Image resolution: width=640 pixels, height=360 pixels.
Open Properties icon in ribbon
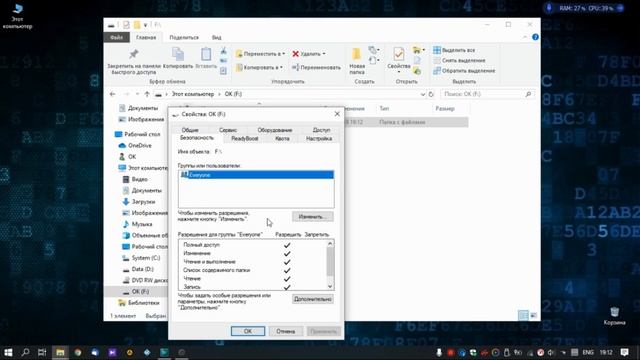coord(399,54)
